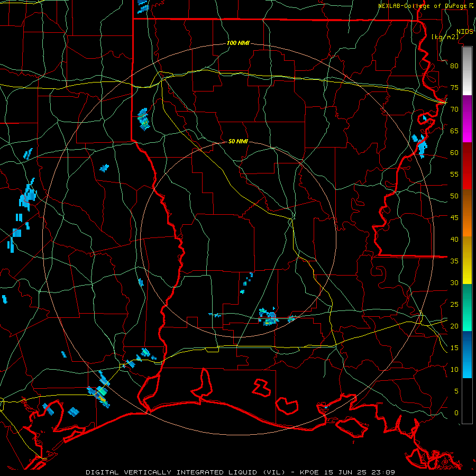Click the 75 value on the VIL scale
476x476 pixels.
point(454,88)
